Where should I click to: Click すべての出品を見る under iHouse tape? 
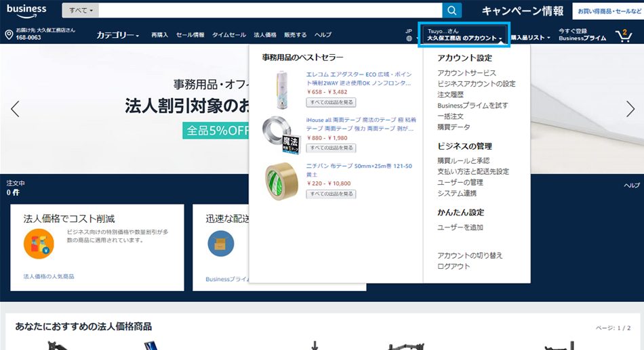(331, 148)
